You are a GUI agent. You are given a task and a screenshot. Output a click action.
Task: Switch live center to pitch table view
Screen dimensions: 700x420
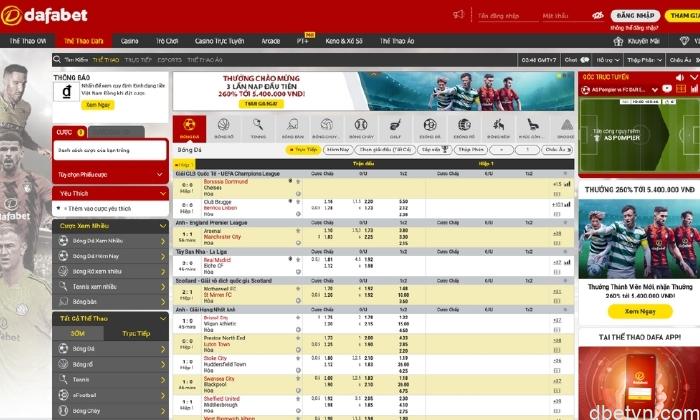(681, 89)
